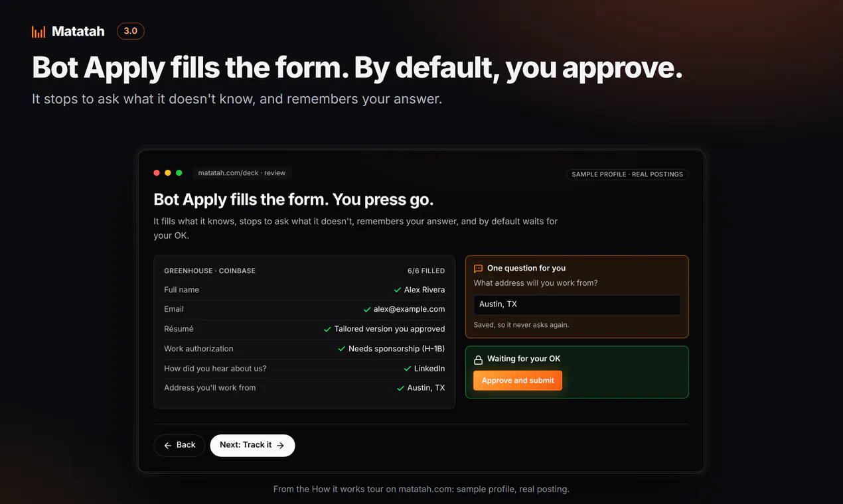Viewport: 843px width, 504px height.
Task: Click the green check beside Alex Rivera
Action: tap(398, 290)
